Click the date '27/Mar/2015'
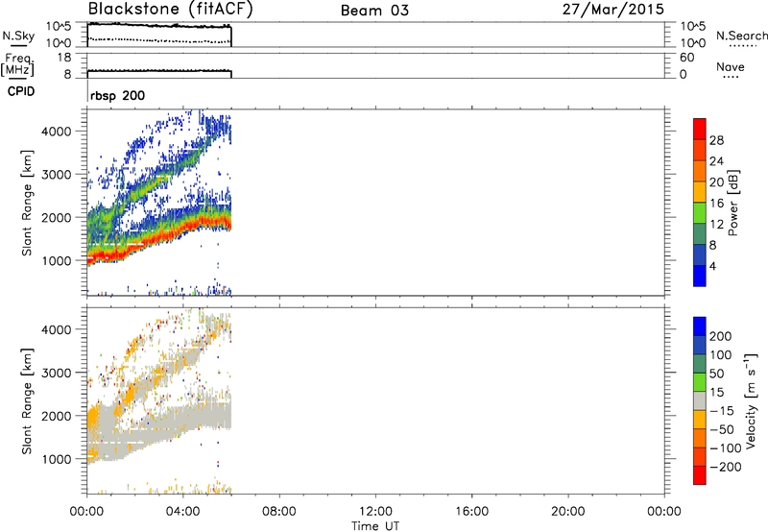The width and height of the screenshot is (768, 532). [x=612, y=10]
